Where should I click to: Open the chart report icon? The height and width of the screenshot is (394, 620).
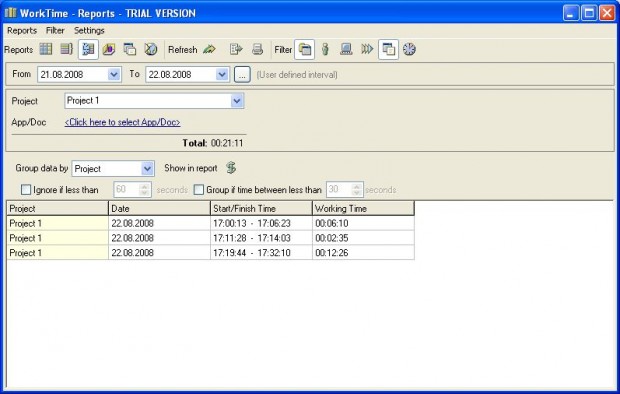[x=109, y=49]
